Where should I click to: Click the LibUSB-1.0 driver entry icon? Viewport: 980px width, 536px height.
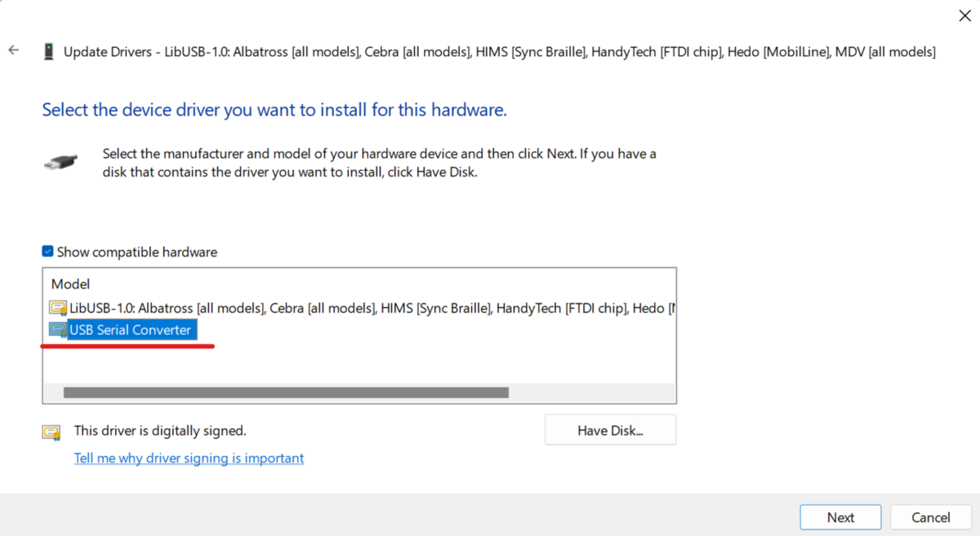58,308
